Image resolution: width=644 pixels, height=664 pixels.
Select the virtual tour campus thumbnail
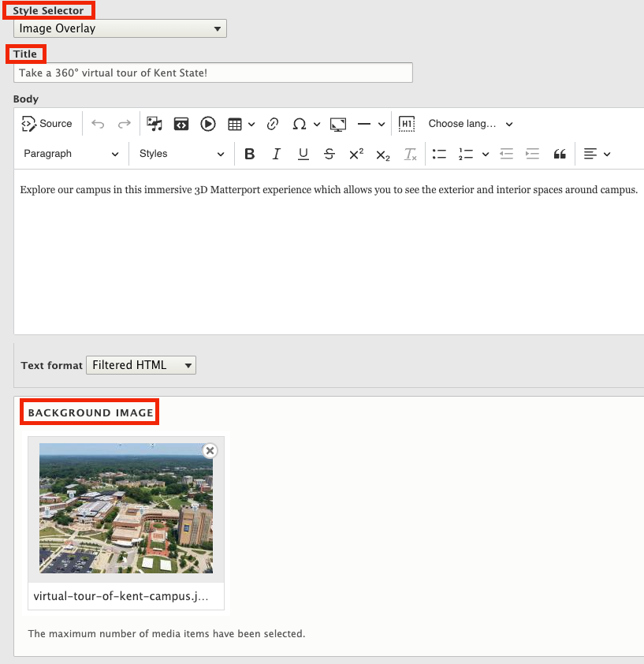126,508
